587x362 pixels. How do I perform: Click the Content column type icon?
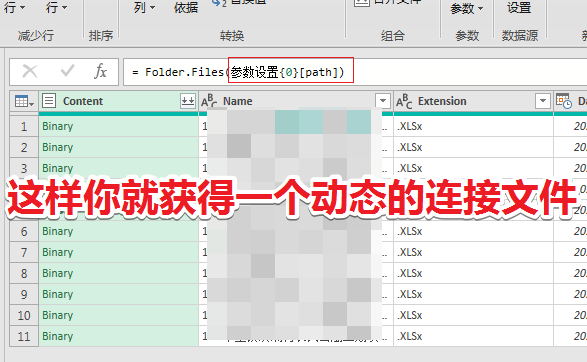click(49, 101)
